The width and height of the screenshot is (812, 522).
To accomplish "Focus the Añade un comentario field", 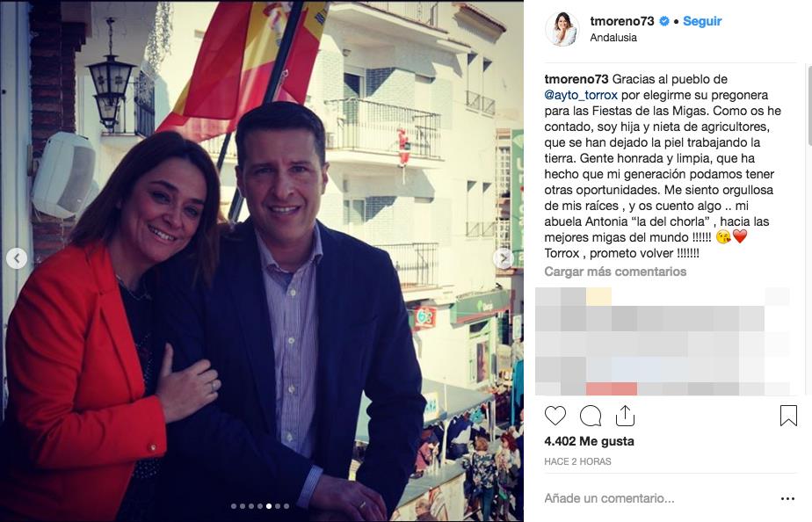I will [657, 498].
